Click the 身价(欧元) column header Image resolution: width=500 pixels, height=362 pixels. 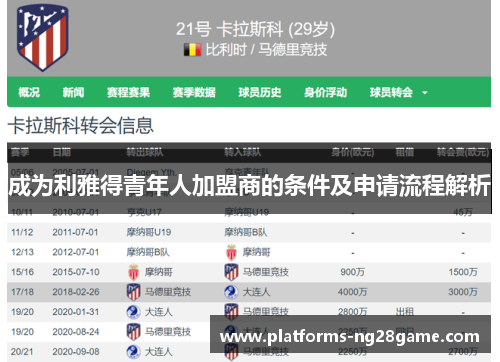(x=353, y=152)
